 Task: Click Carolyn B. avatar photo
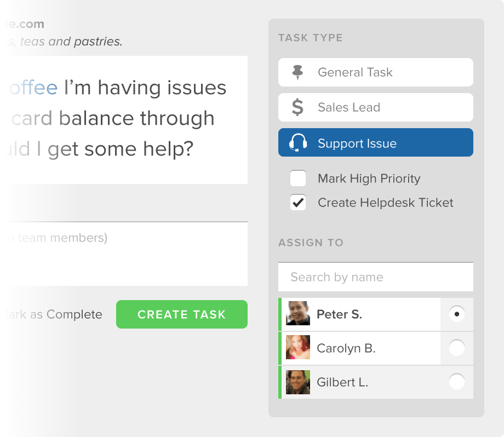tap(298, 347)
